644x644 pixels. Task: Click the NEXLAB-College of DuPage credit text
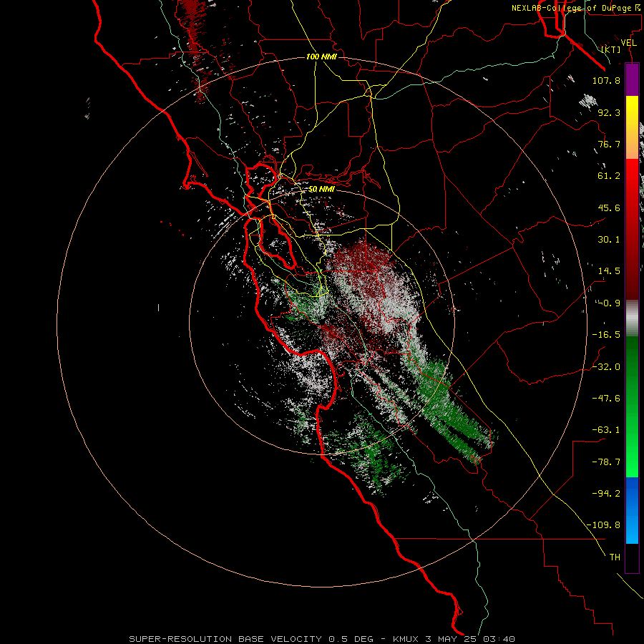[577, 8]
